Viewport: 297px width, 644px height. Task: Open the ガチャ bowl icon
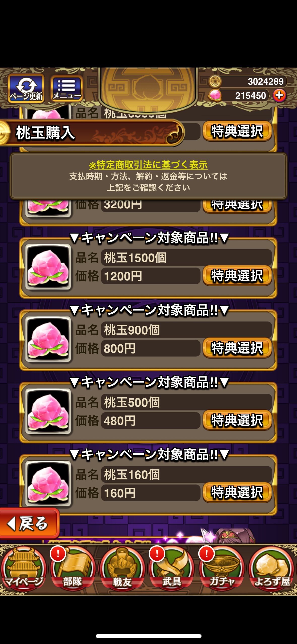coord(222,569)
